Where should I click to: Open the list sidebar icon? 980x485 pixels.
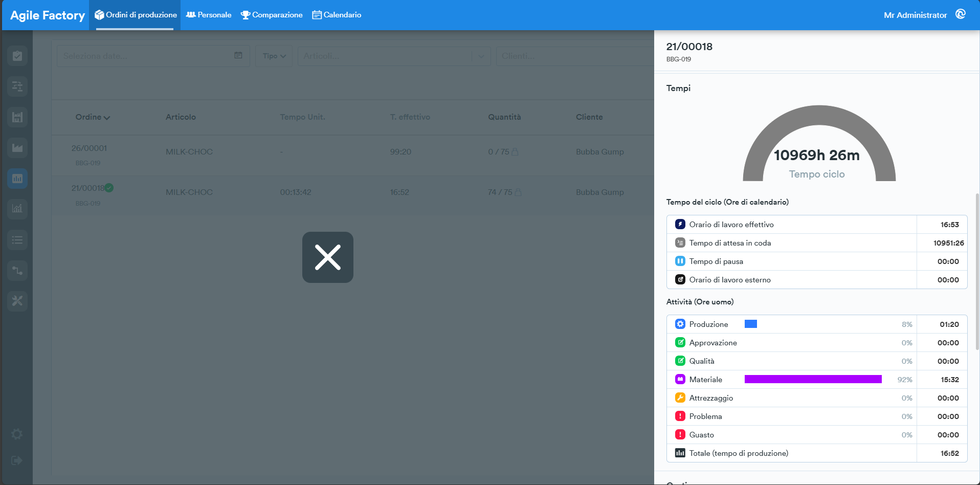coord(17,240)
